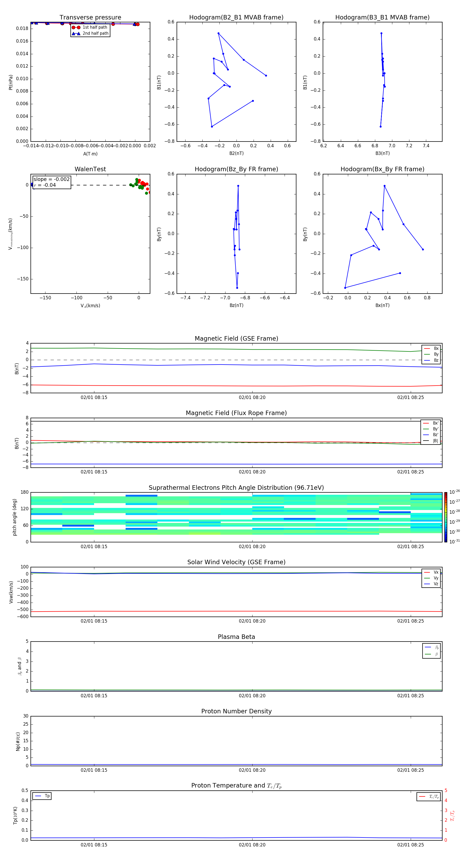This screenshot has width=473, height=868.
Task: Click the 'Hodogram(B2_B1 MVAB frame)' title
Action: coord(236,18)
